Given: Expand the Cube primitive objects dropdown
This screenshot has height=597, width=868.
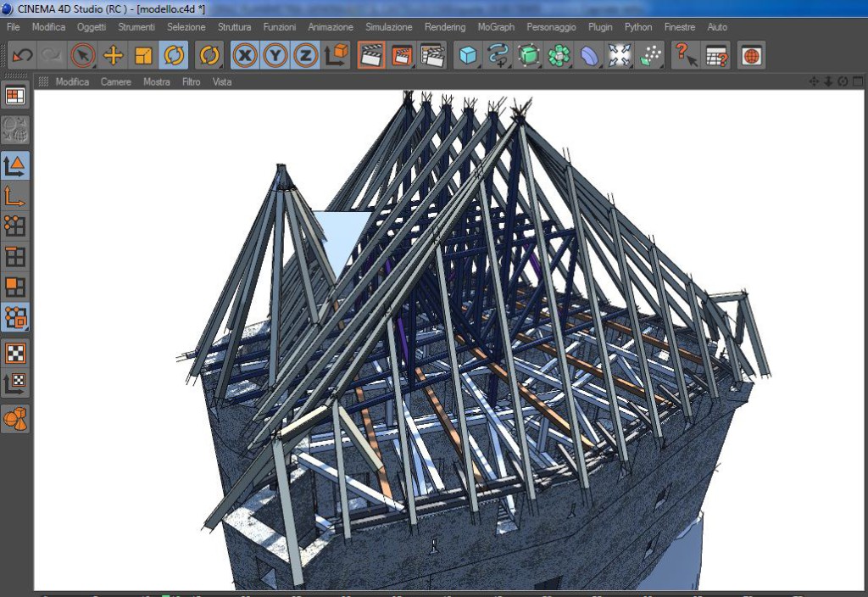Looking at the screenshot, I should 467,56.
